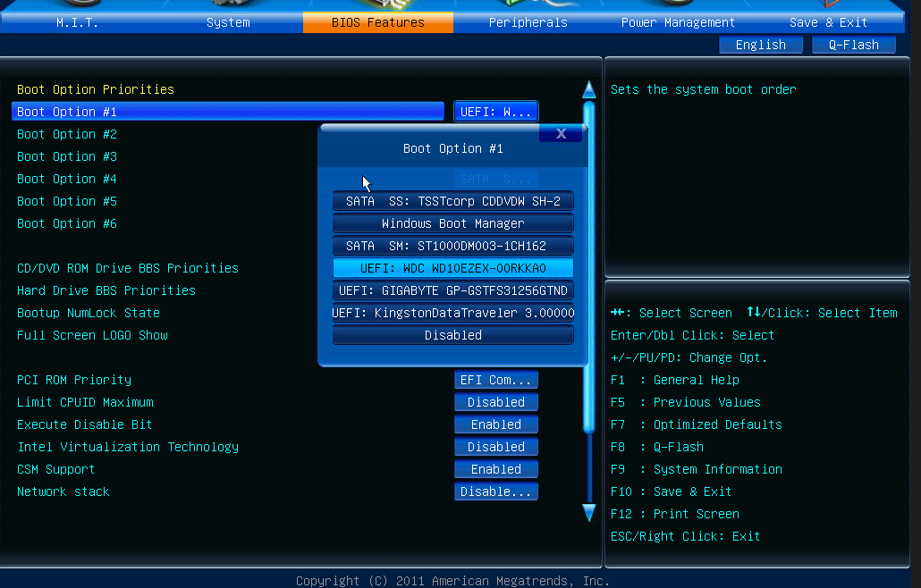Open CD/DVD ROM Drive BBS Priorities

pos(128,268)
